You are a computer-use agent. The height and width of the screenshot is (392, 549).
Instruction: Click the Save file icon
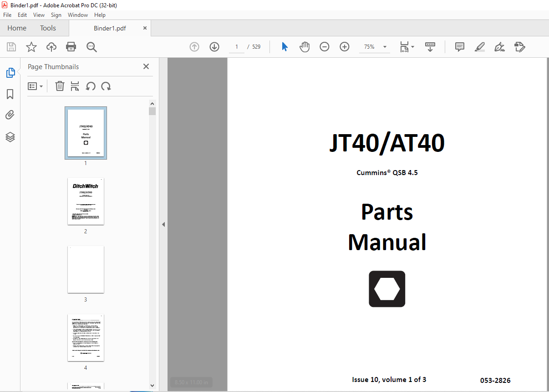(11, 47)
